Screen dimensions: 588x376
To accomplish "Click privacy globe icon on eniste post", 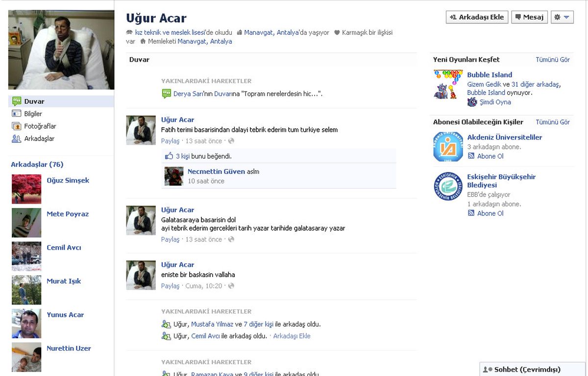I will point(231,286).
